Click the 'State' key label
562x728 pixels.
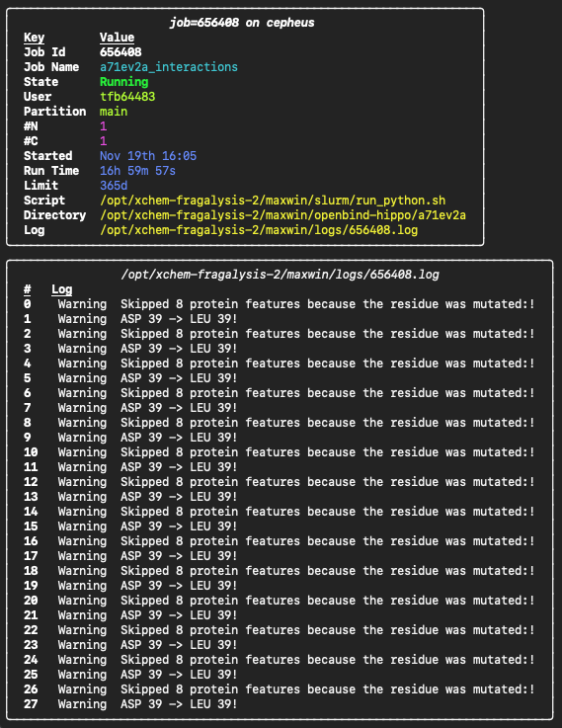coord(40,82)
